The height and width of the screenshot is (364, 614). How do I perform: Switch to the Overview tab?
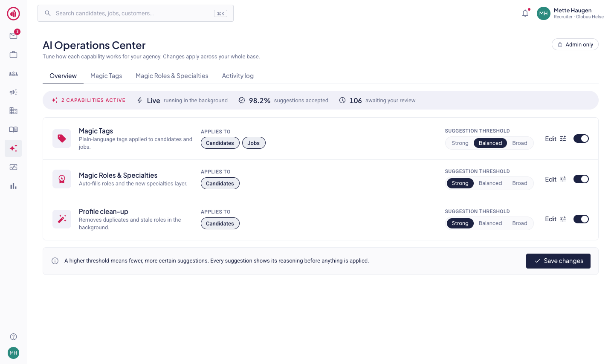63,76
